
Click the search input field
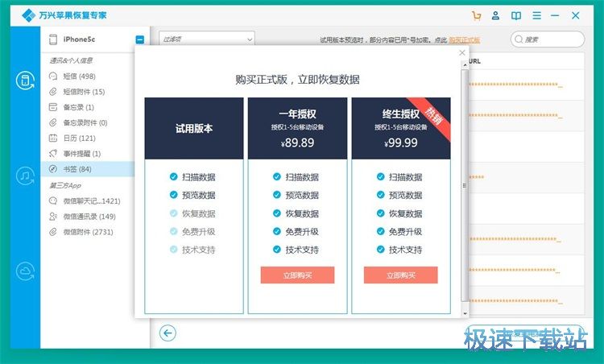[548, 39]
